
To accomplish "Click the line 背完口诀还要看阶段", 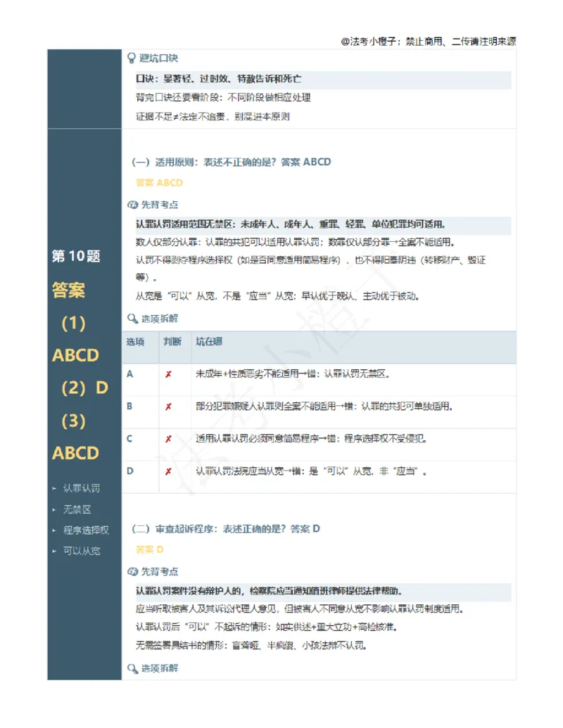I will 223,98.
